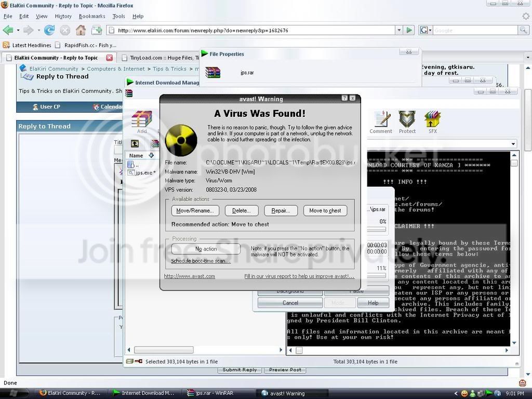Image resolution: width=532 pixels, height=399 pixels.
Task: Click Schedule boot-time scan link
Action: 201,261
